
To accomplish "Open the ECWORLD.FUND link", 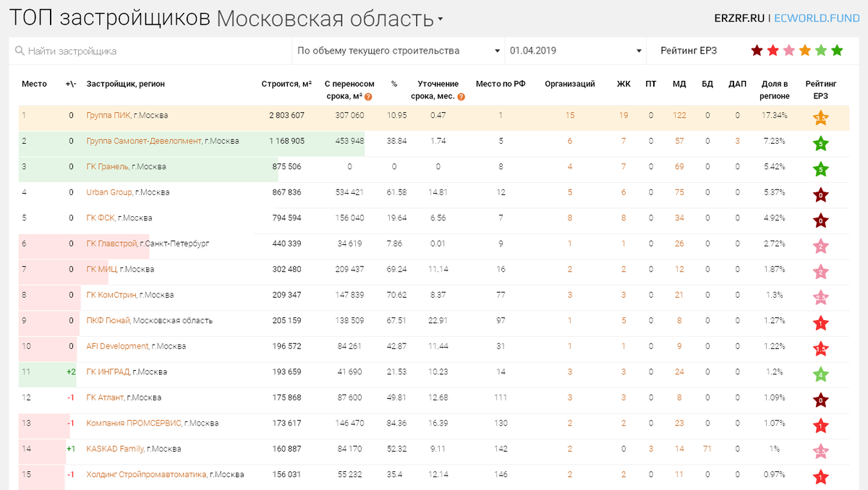I will [x=816, y=18].
